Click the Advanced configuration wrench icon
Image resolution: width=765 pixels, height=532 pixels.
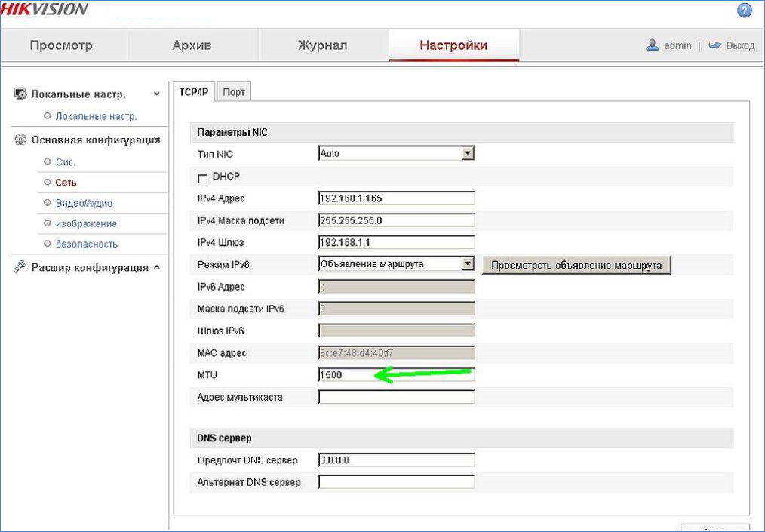click(x=20, y=267)
